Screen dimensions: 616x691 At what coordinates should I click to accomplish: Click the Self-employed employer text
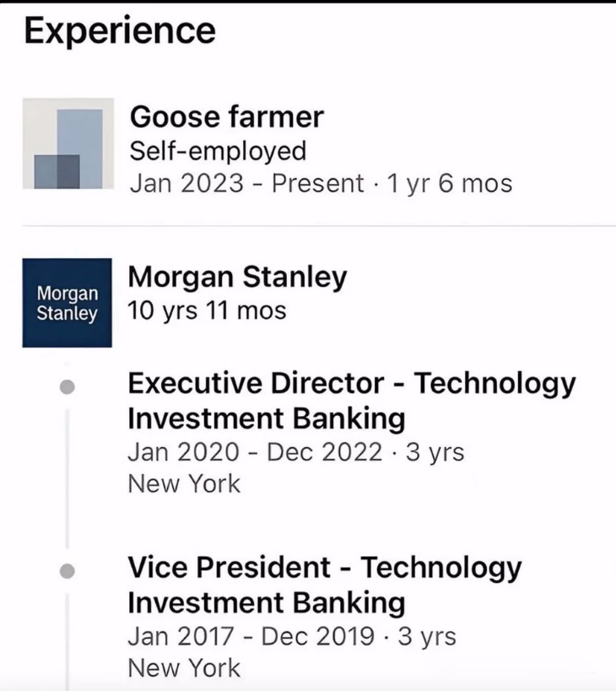click(218, 151)
